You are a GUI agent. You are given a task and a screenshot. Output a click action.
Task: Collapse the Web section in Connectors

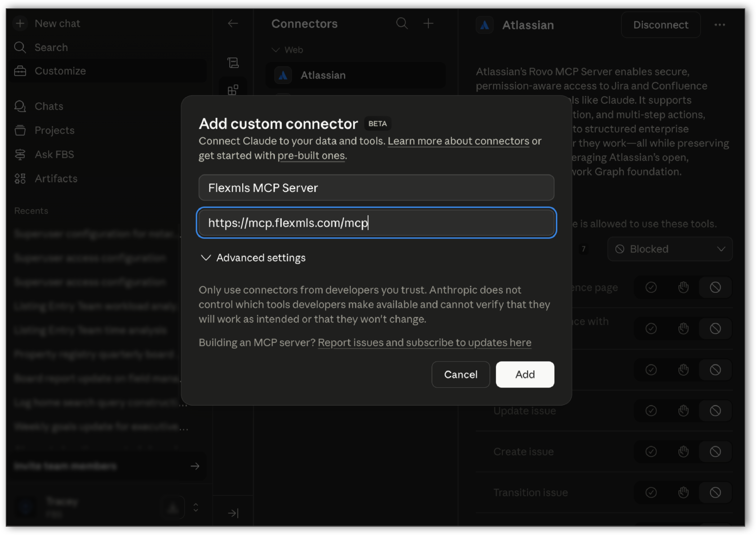click(276, 50)
